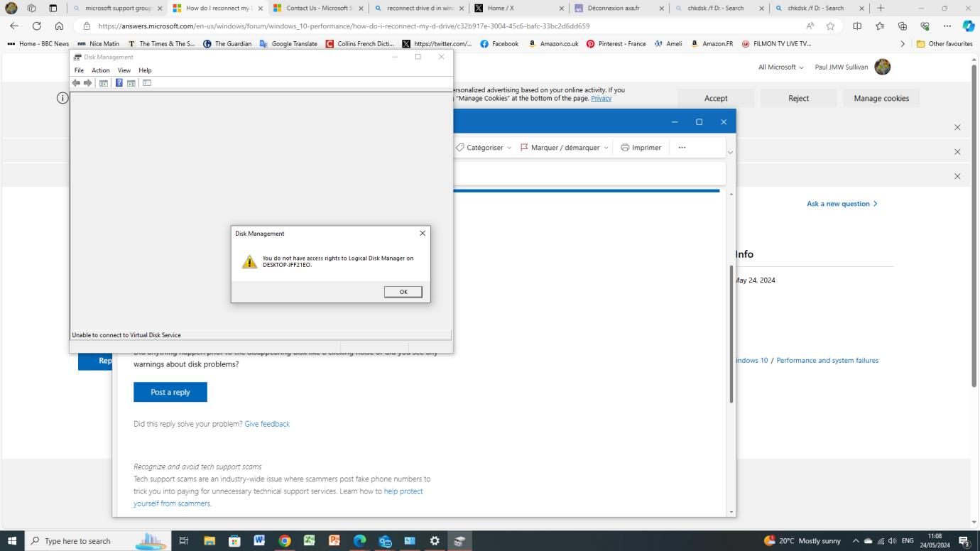Open Action menu in Disk Management
The height and width of the screenshot is (551, 980).
click(101, 70)
